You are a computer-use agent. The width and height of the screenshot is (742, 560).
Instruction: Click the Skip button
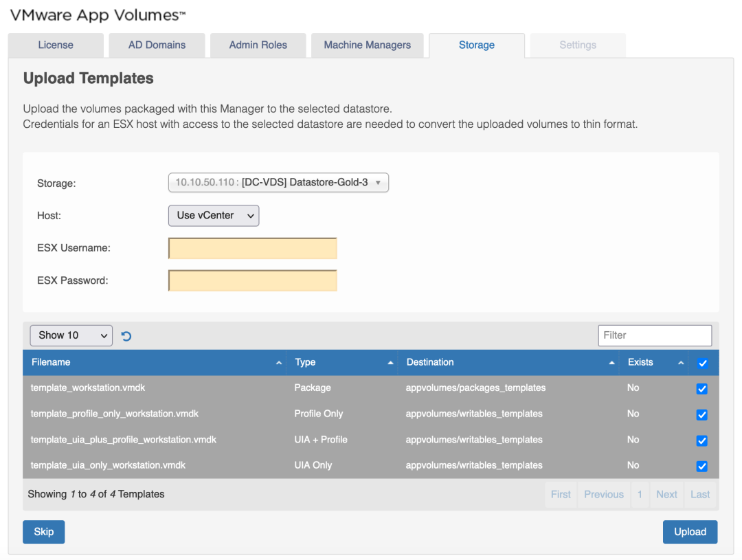tap(43, 532)
